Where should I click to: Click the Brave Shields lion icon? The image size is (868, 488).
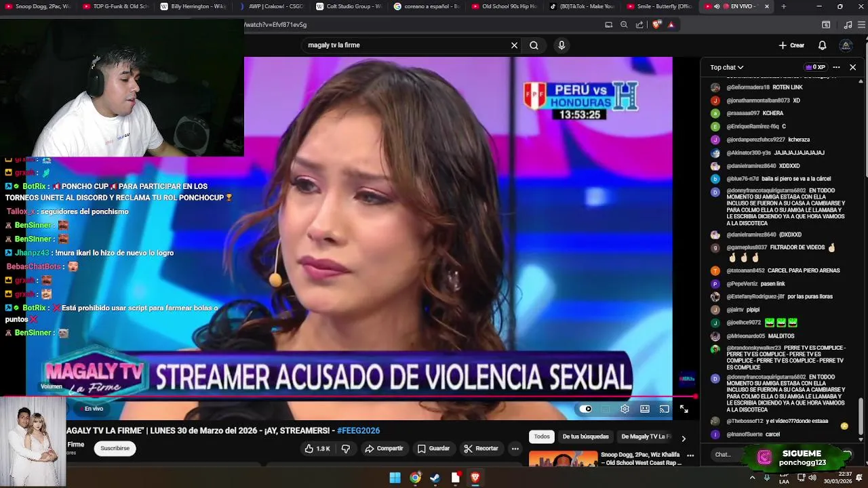coord(656,24)
